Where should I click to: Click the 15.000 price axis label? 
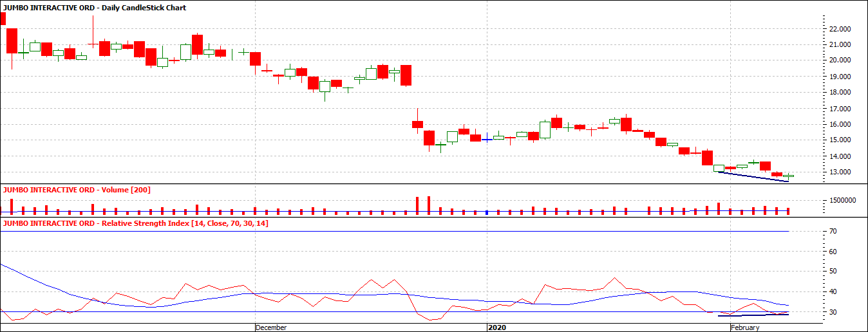tap(842, 140)
